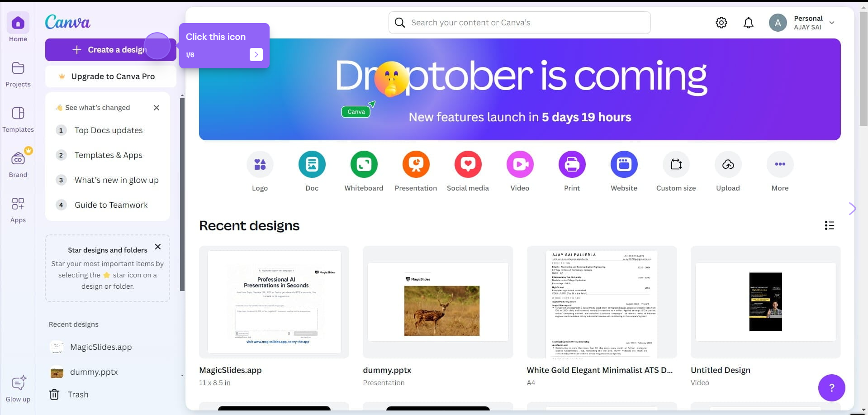Click the search magnifier icon
The height and width of the screenshot is (415, 868).
[400, 23]
